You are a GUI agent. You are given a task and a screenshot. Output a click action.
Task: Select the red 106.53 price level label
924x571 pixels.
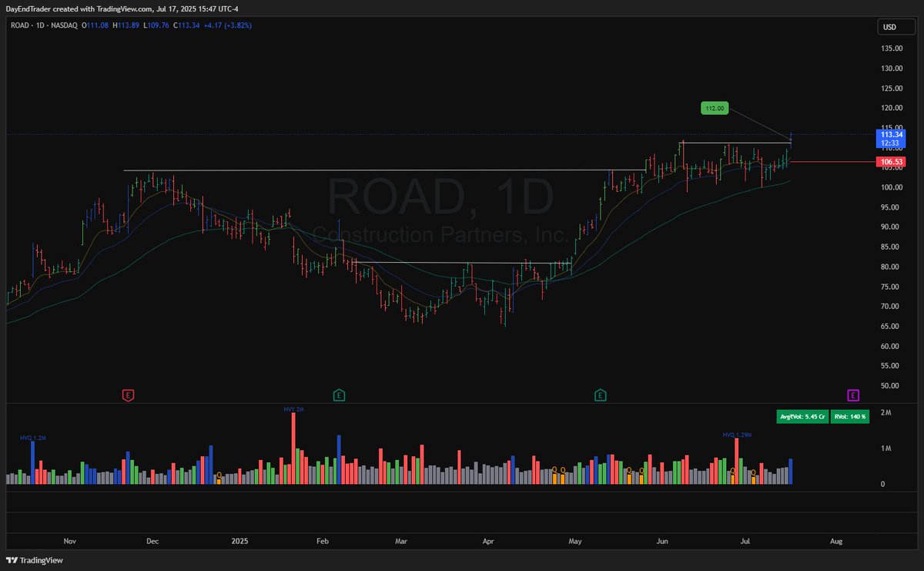pyautogui.click(x=891, y=162)
